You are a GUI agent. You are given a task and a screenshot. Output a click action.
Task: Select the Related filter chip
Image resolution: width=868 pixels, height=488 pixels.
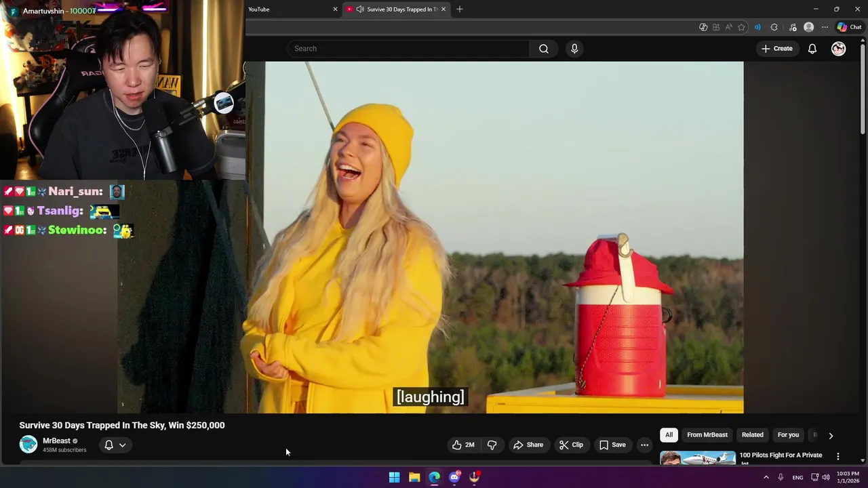pyautogui.click(x=752, y=435)
